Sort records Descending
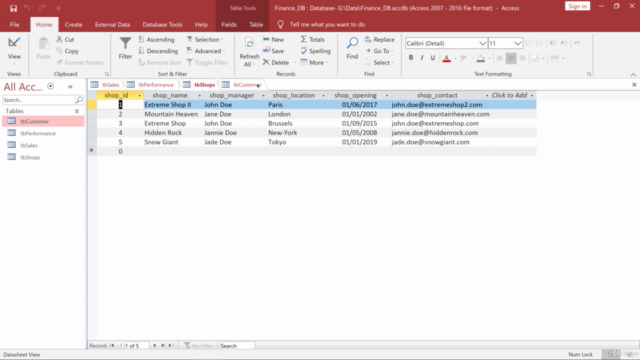The width and height of the screenshot is (640, 360). coord(158,51)
